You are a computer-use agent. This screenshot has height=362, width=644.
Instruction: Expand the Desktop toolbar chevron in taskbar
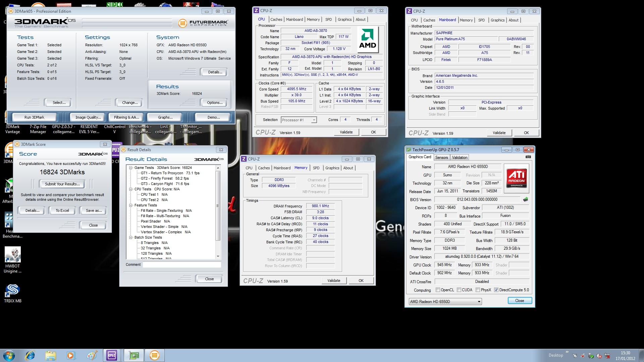coord(567,352)
